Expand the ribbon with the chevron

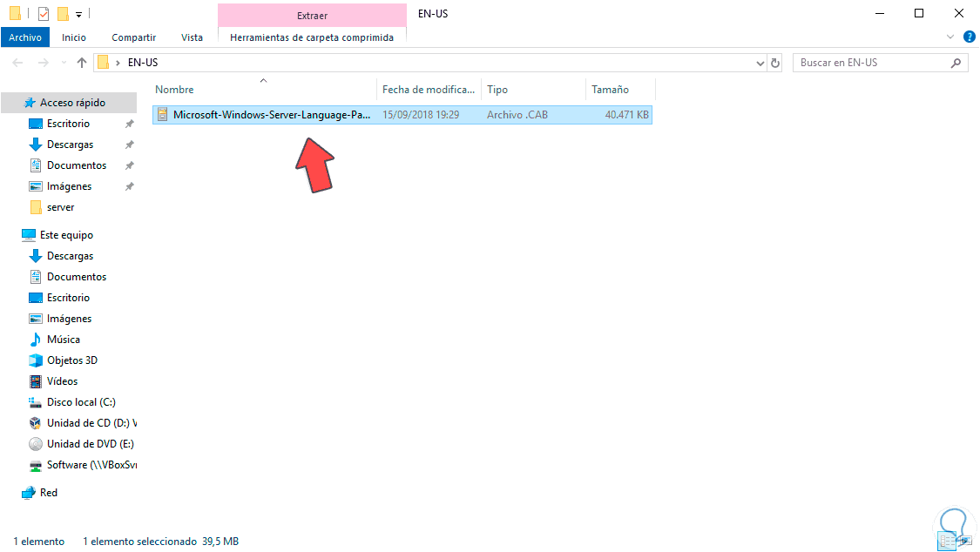(x=950, y=37)
